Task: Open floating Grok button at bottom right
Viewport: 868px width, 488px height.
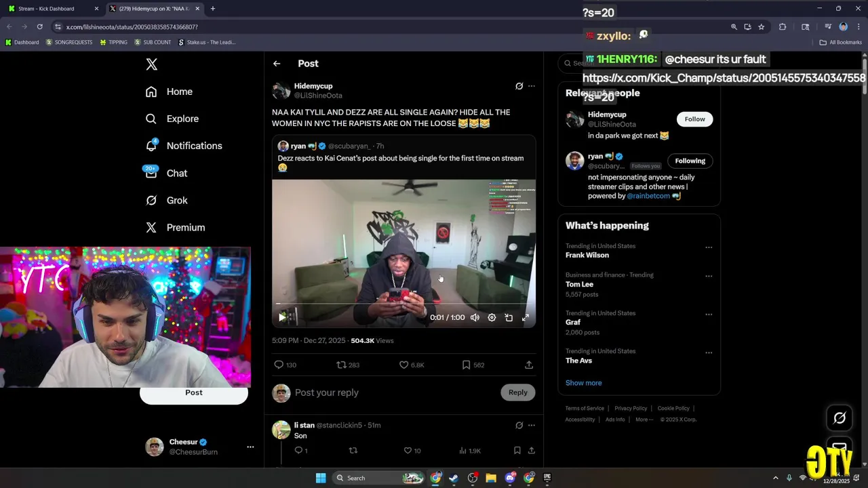Action: [x=840, y=418]
